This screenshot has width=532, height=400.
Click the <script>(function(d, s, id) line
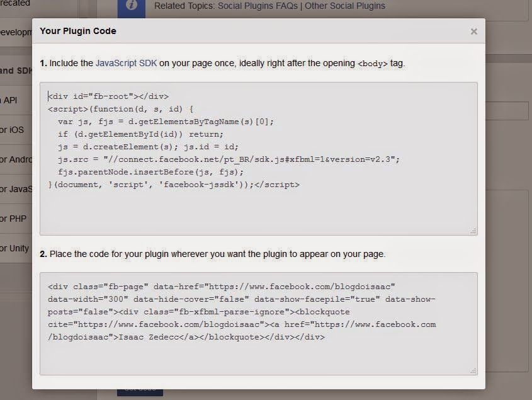(120, 109)
